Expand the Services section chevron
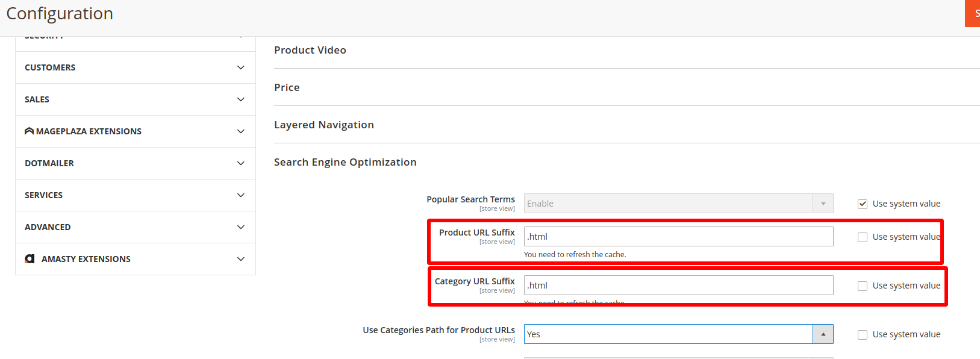 tap(241, 195)
